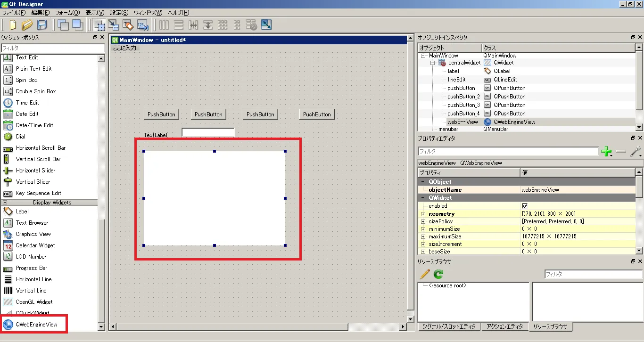Screen dimensions: 644x342
Task: Click the Save floppy disk icon
Action: [x=42, y=25]
